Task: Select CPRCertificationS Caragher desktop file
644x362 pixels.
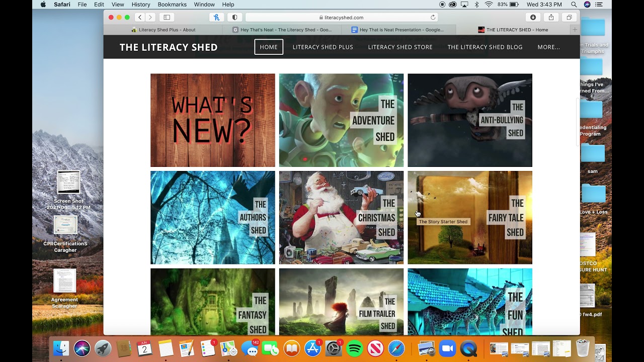Action: (x=65, y=234)
